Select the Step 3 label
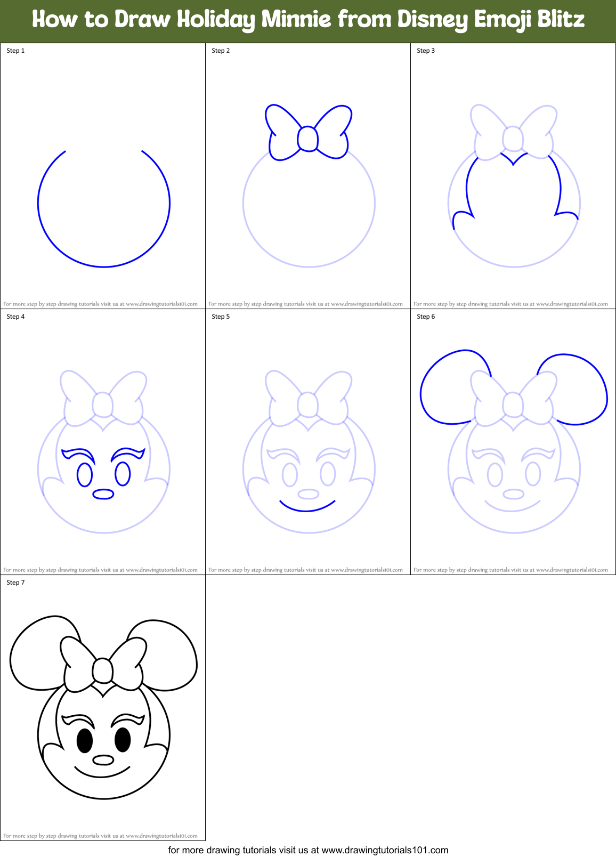 [x=426, y=51]
